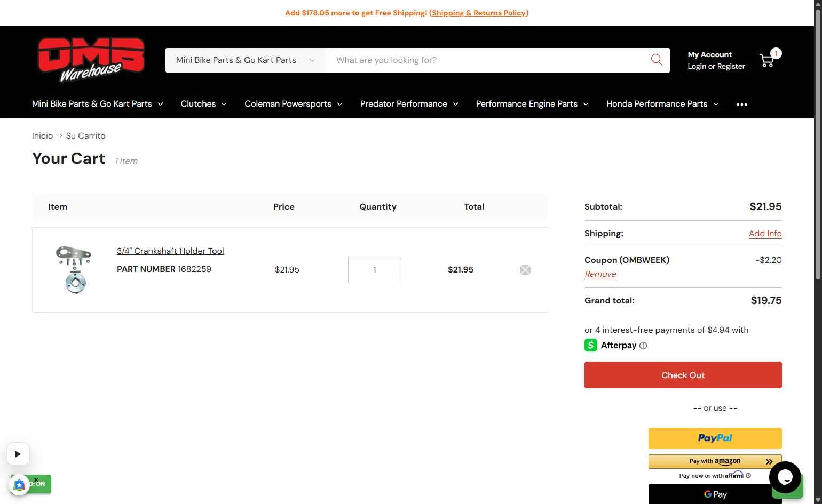Click the crankshaft tool product thumbnail
This screenshot has height=504, width=822.
click(74, 269)
